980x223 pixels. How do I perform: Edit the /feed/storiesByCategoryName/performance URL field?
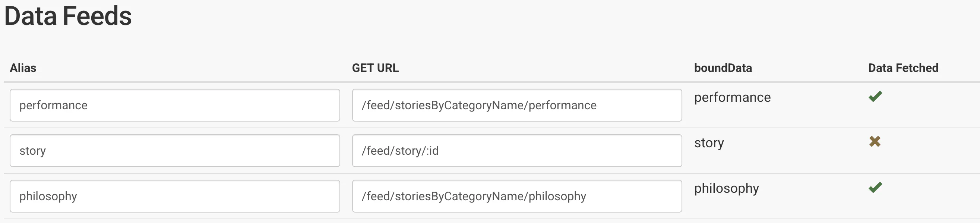point(516,106)
